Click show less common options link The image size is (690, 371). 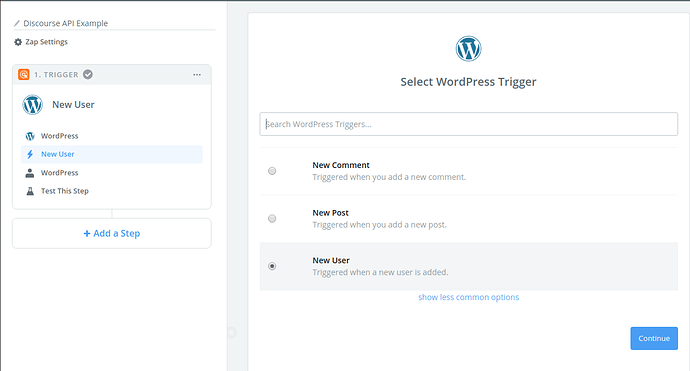(x=468, y=297)
